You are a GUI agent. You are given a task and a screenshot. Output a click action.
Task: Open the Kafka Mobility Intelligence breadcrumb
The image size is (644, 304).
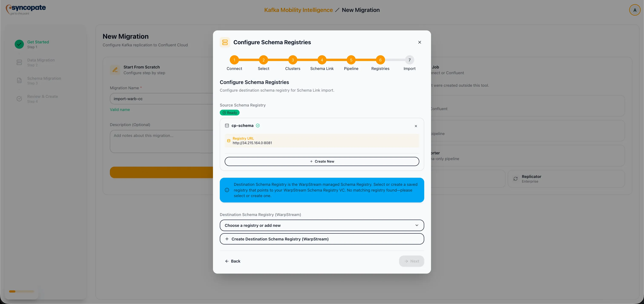coord(298,10)
